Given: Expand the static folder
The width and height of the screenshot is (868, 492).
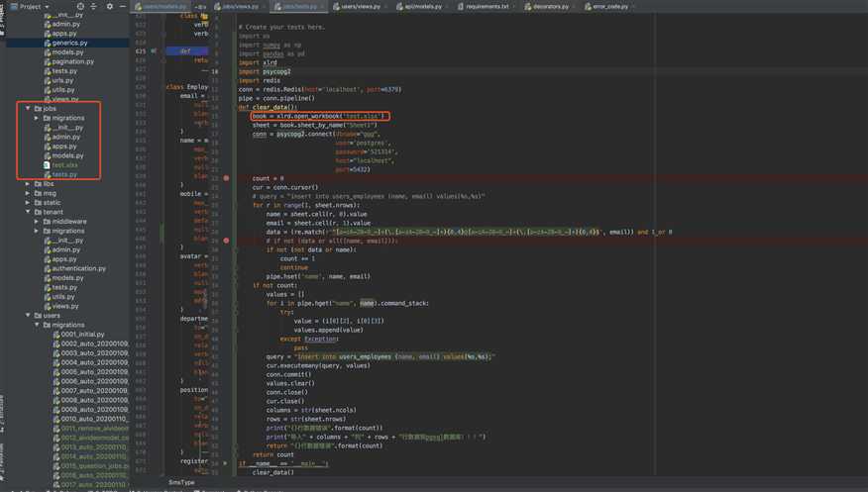Looking at the screenshot, I should tap(28, 202).
